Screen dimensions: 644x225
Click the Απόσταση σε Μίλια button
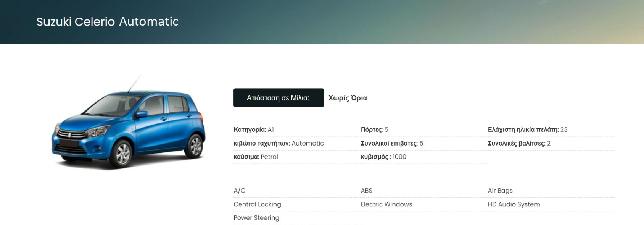279,98
